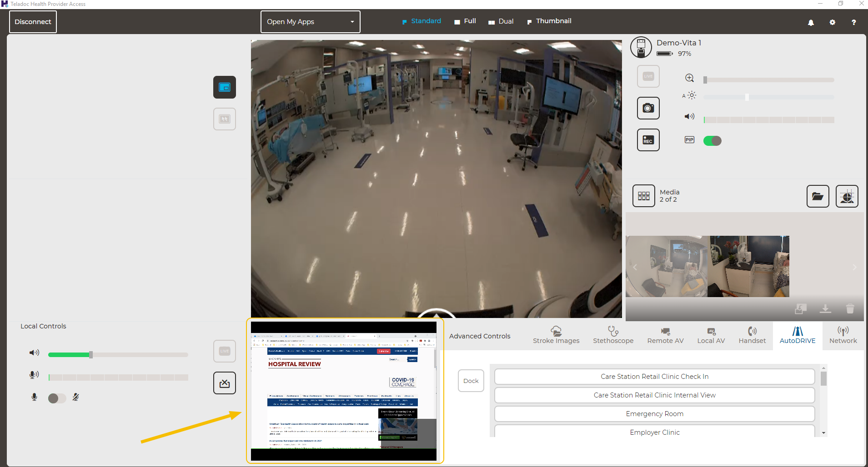Click the Disconnect button
This screenshot has height=467, width=868.
click(x=32, y=21)
